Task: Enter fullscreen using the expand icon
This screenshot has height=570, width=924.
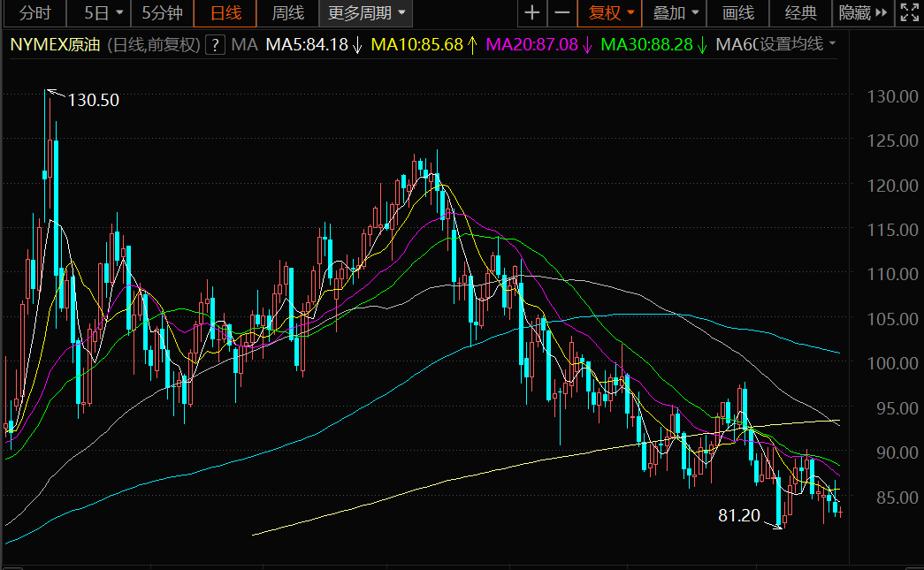Action: [908, 13]
